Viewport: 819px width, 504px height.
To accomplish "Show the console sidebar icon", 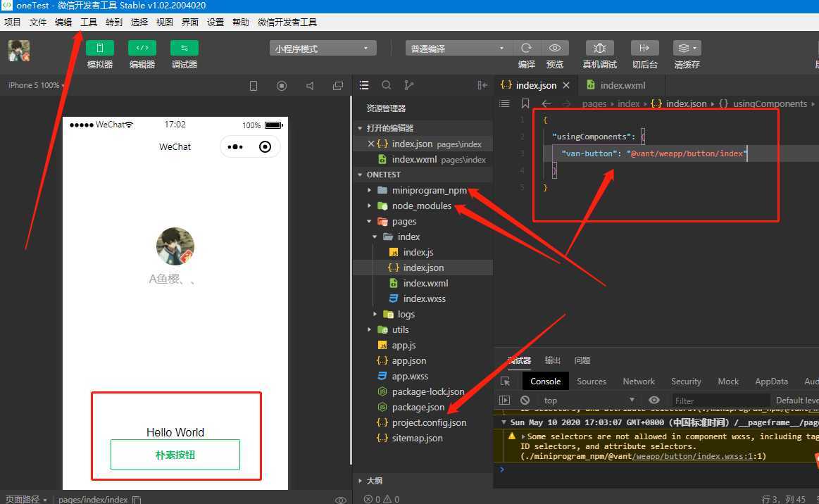I will (504, 400).
